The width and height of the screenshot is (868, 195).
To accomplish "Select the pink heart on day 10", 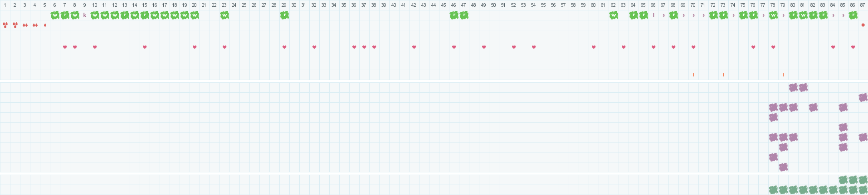I will 95,47.
